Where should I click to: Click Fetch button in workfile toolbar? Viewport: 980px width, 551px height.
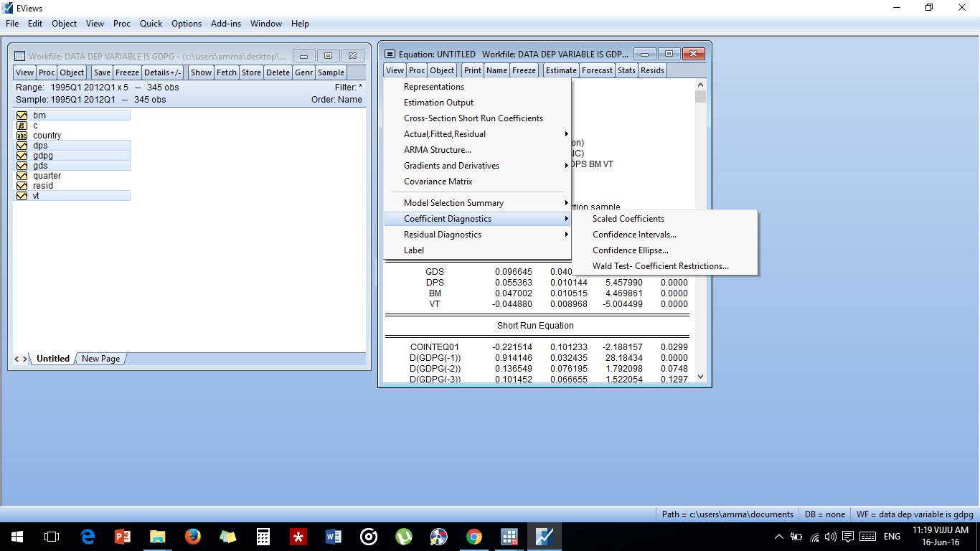pyautogui.click(x=227, y=72)
